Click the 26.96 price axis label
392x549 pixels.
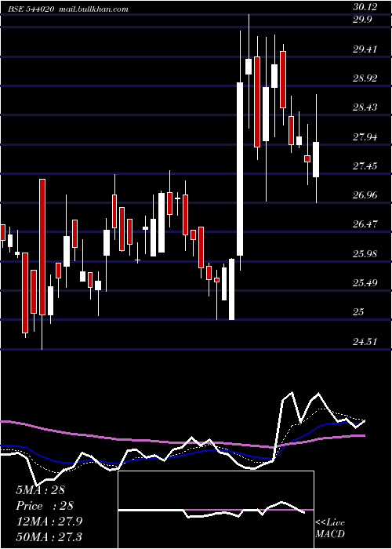(365, 195)
